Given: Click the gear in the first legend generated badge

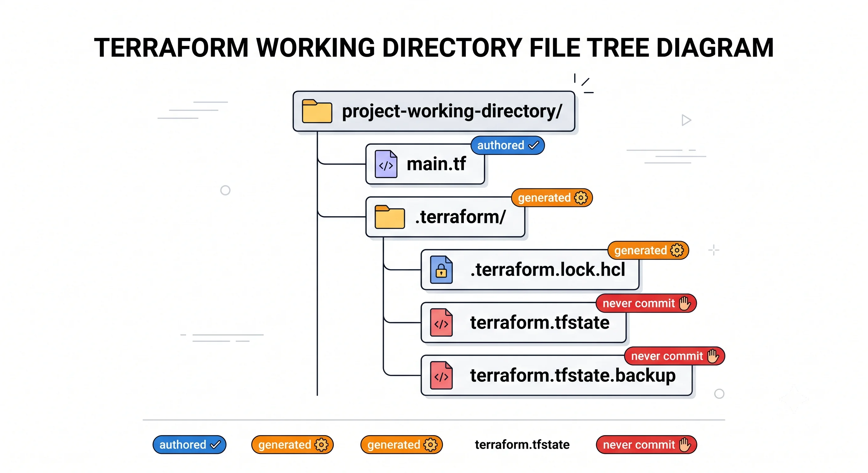Looking at the screenshot, I should 321,445.
